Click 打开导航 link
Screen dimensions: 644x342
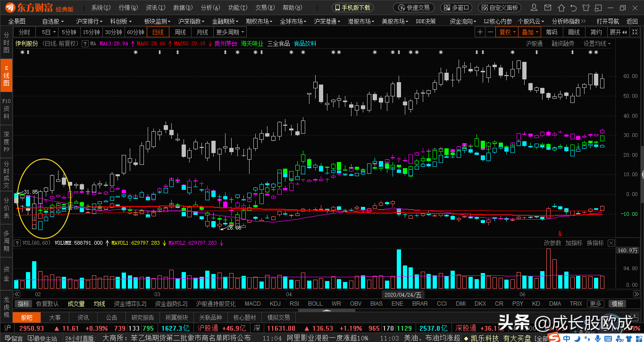[x=608, y=21]
